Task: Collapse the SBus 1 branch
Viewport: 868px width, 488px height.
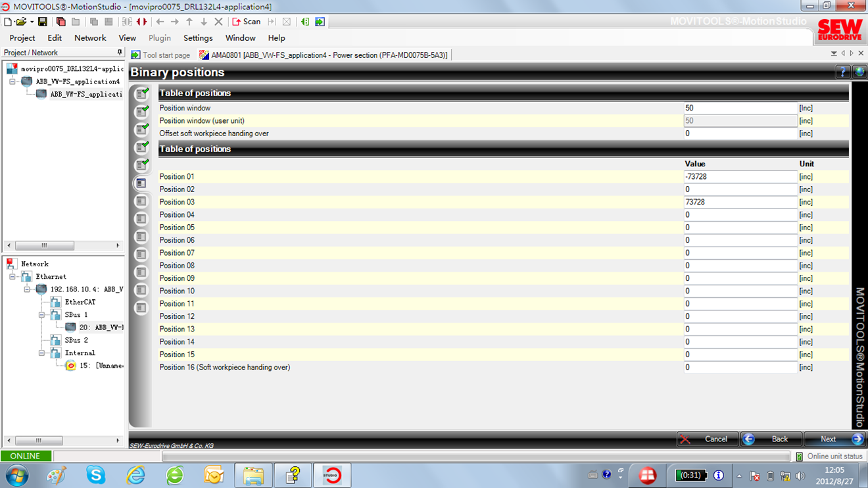Action: coord(41,315)
